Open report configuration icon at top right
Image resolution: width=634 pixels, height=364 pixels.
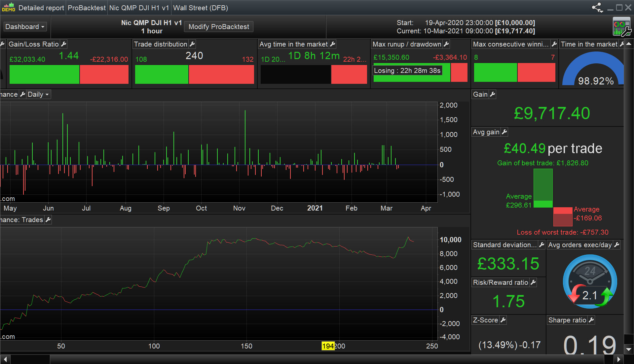coord(621,27)
